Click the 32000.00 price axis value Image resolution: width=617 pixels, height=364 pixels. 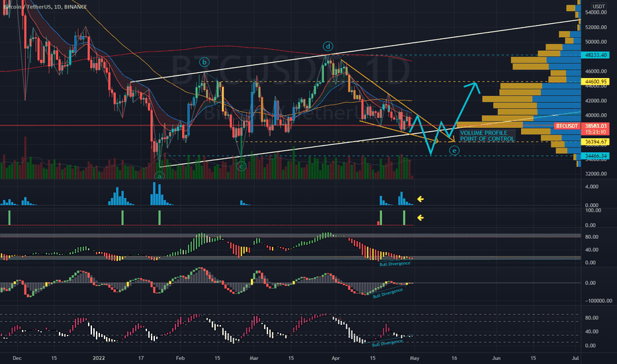(596, 173)
